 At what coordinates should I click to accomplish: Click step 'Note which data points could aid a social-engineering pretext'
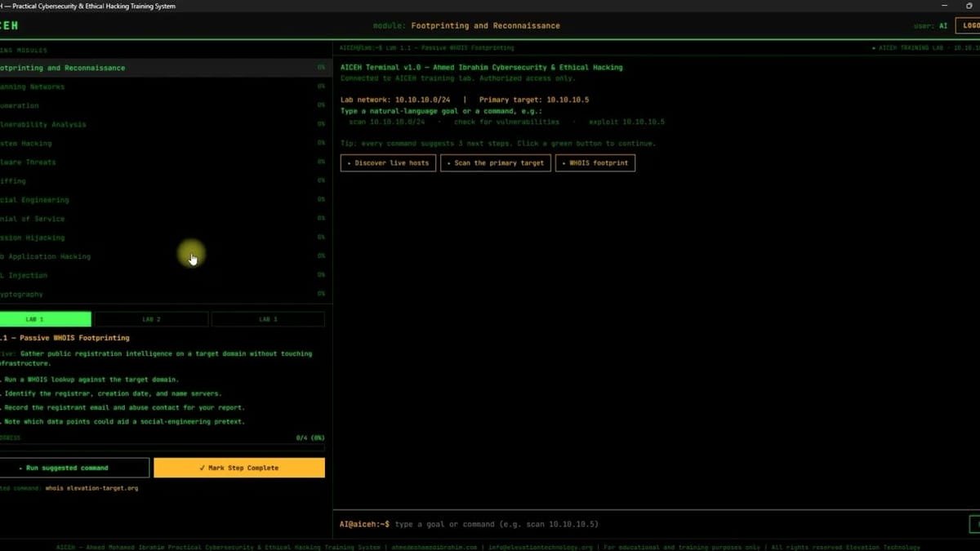(123, 422)
